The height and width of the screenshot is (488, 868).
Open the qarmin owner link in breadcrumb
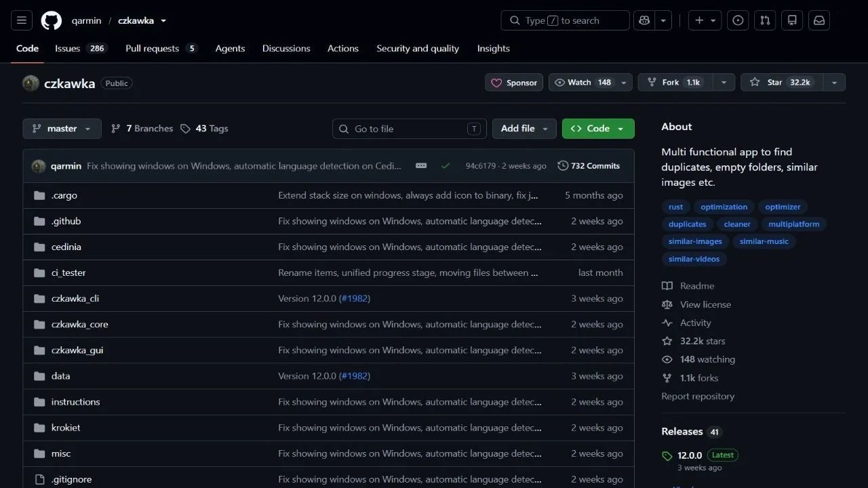point(86,21)
